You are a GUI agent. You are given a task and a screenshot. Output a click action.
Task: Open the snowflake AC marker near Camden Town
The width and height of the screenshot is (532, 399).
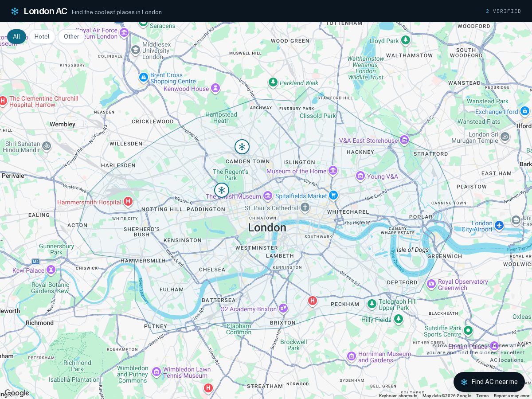[x=242, y=147]
